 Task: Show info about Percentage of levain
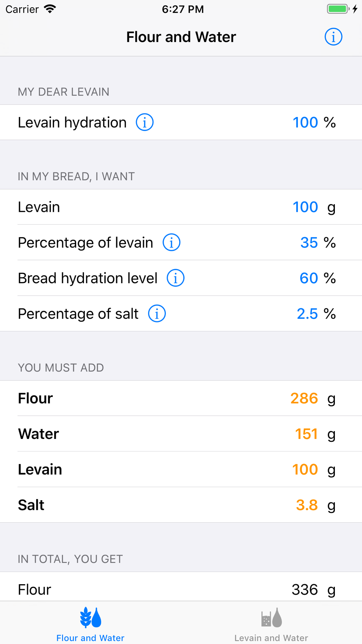click(x=171, y=242)
